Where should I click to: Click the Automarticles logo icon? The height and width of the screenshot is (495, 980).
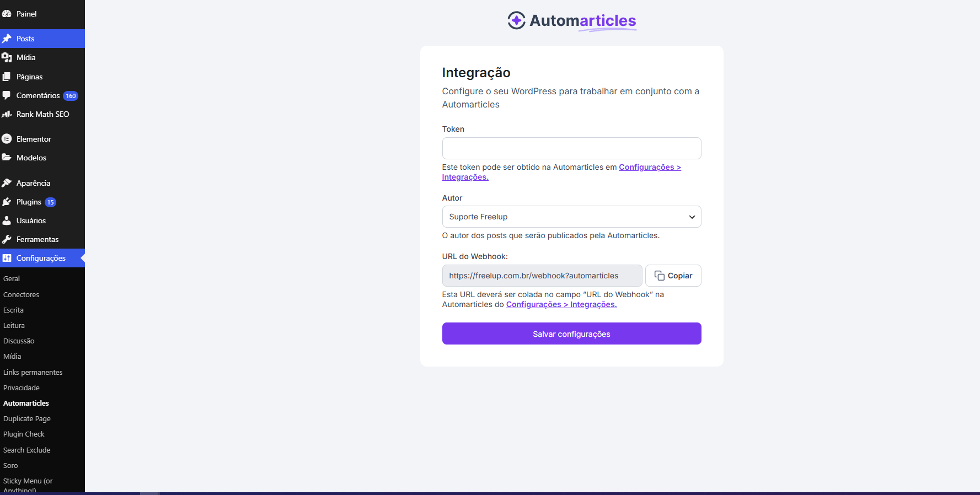click(516, 20)
